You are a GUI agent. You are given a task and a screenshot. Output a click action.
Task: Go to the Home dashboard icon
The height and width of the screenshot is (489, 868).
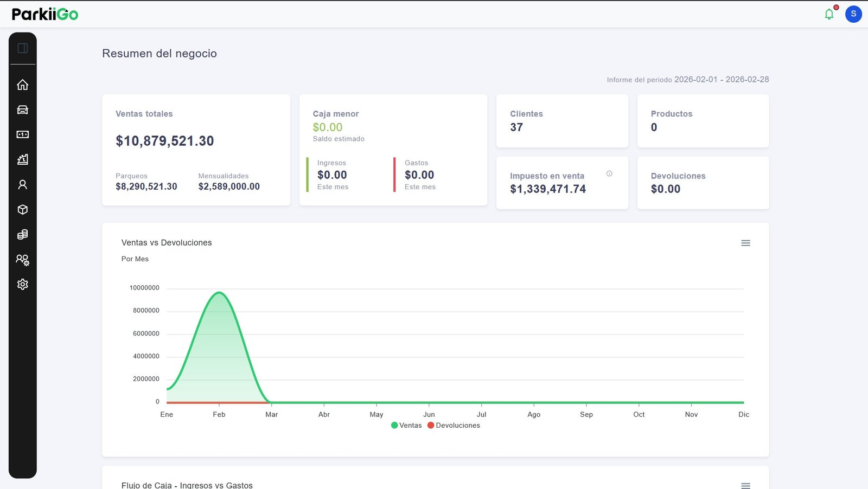[x=22, y=85]
